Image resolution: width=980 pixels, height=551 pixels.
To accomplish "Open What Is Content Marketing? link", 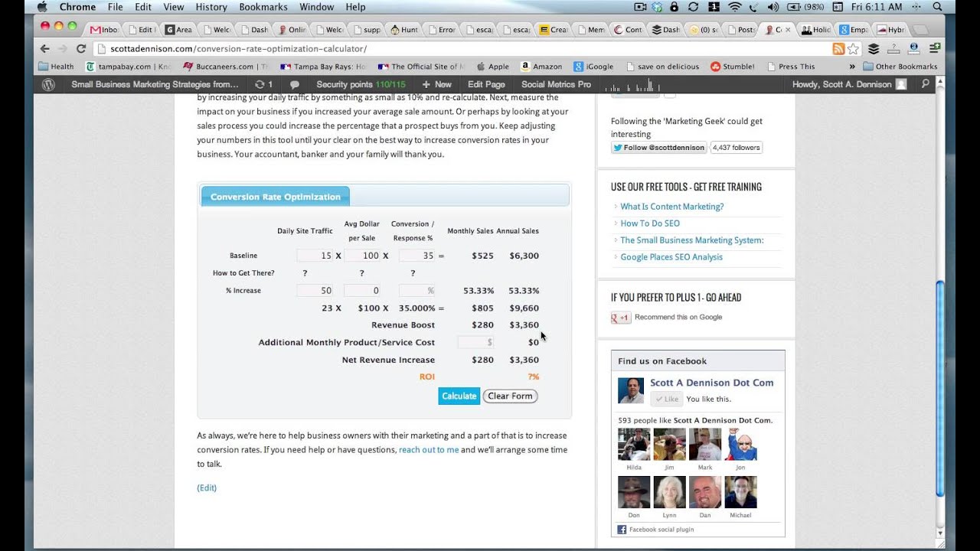I will [671, 207].
